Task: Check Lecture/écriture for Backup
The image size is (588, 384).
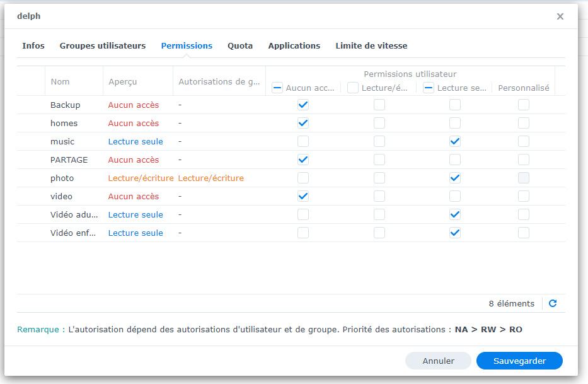Action: 379,105
